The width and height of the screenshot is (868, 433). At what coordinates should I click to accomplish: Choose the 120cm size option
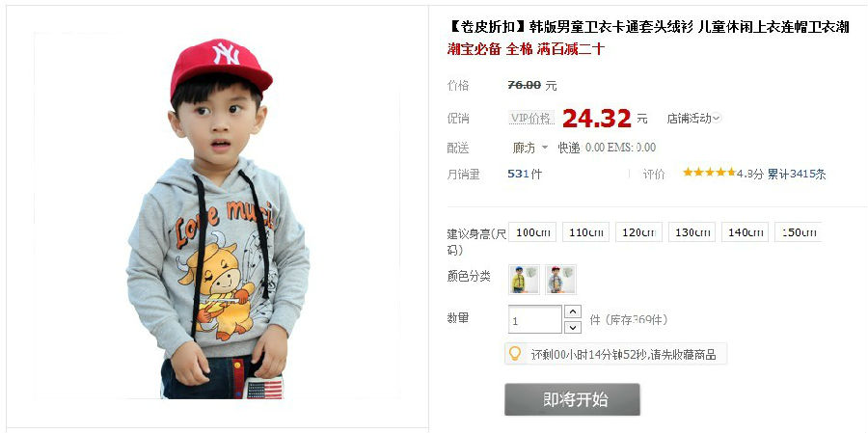pyautogui.click(x=638, y=232)
